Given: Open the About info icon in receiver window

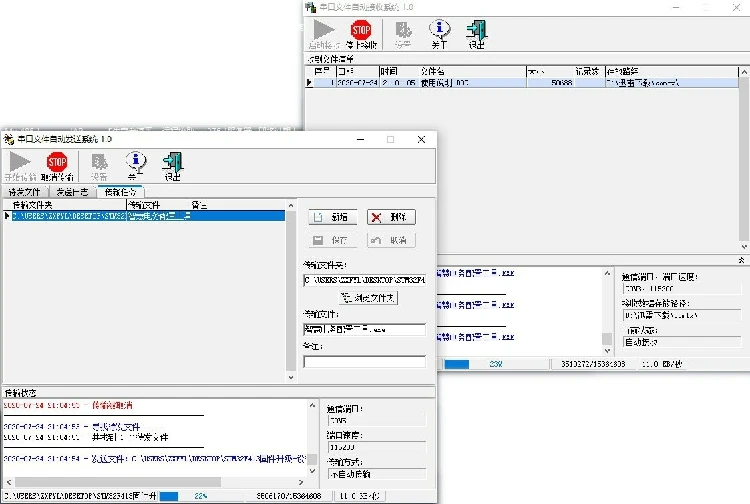Looking at the screenshot, I should (x=439, y=29).
